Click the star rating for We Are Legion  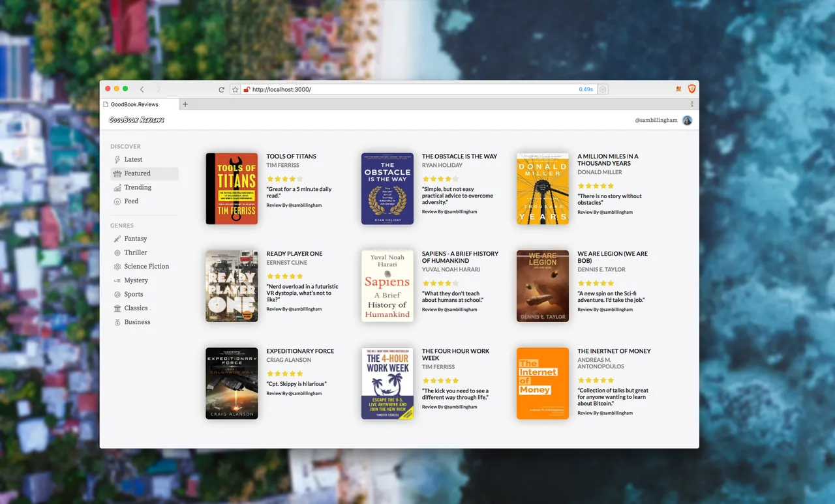[x=596, y=283]
